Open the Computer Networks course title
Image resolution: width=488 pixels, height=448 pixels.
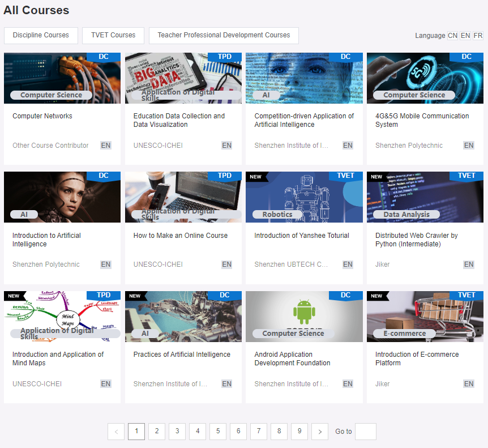tap(42, 116)
